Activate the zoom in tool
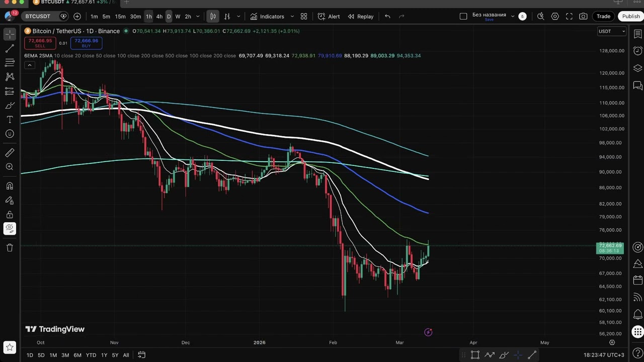Screen dimensions: 644x362 point(10,167)
